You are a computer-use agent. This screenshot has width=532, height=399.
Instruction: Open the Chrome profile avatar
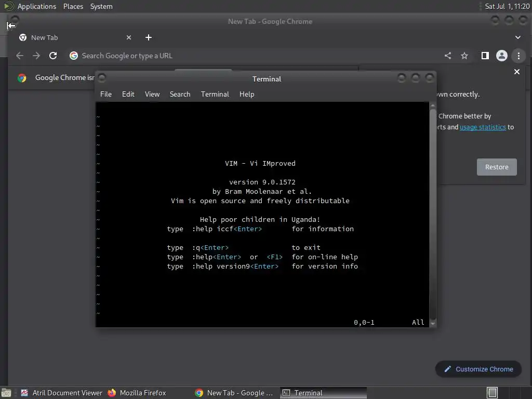point(502,56)
